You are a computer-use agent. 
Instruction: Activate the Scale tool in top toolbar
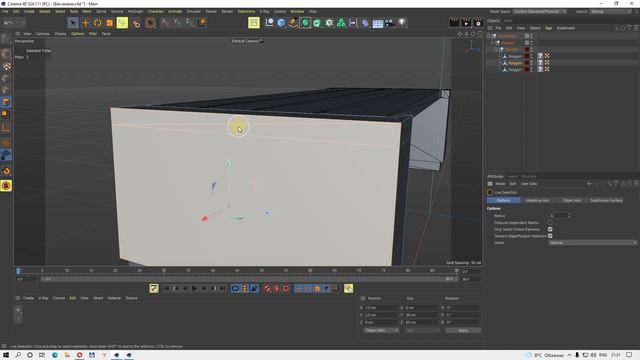point(109,23)
